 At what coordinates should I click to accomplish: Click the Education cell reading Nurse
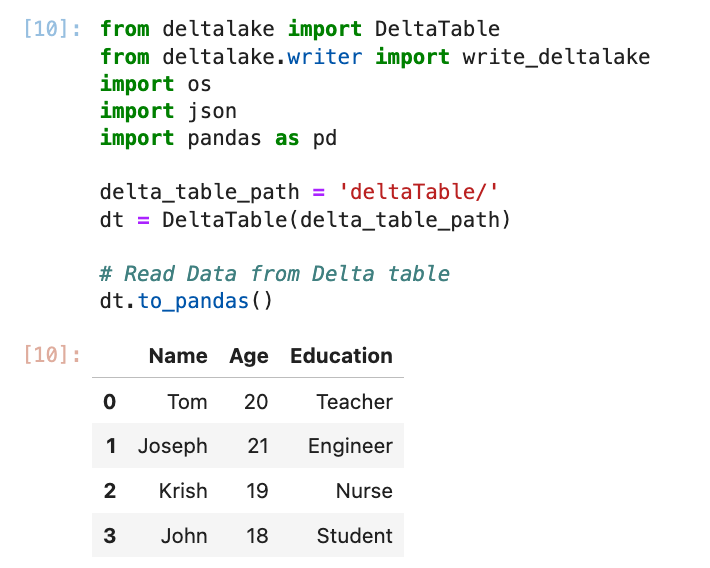364,491
